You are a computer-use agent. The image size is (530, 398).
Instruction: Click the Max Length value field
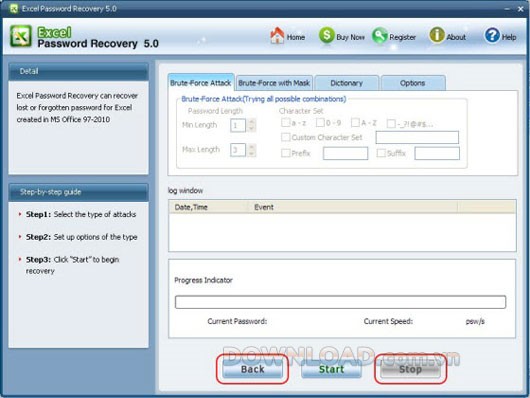click(x=238, y=150)
